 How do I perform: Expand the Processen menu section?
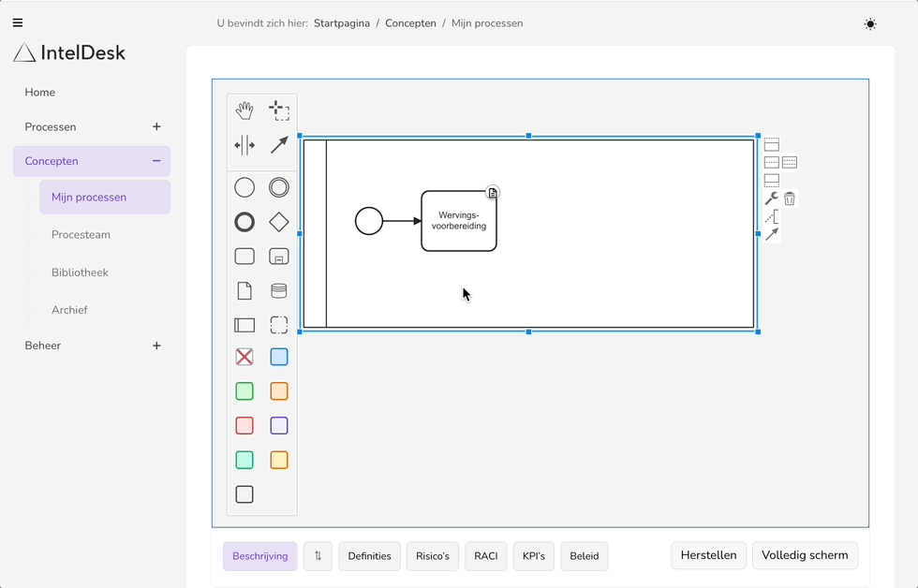point(156,126)
